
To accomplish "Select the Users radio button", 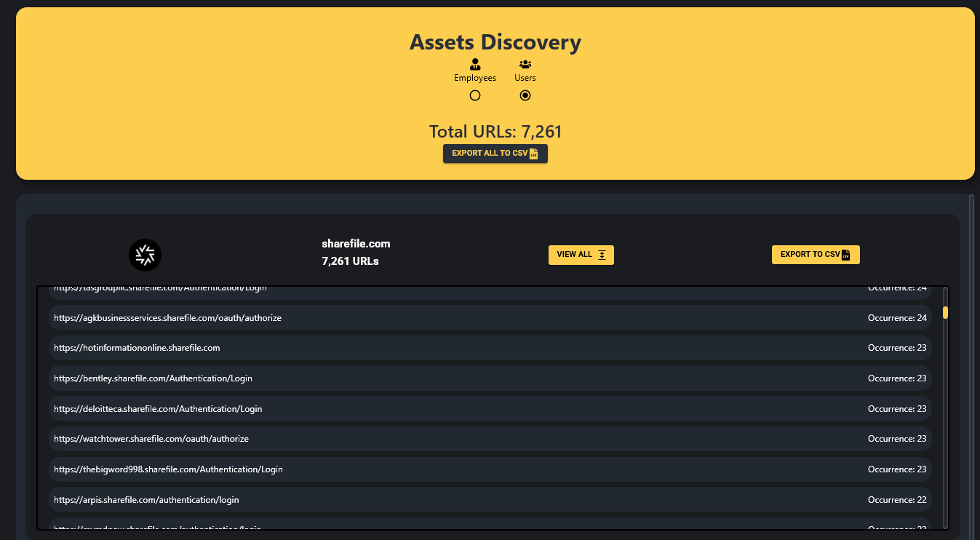I will (x=525, y=95).
